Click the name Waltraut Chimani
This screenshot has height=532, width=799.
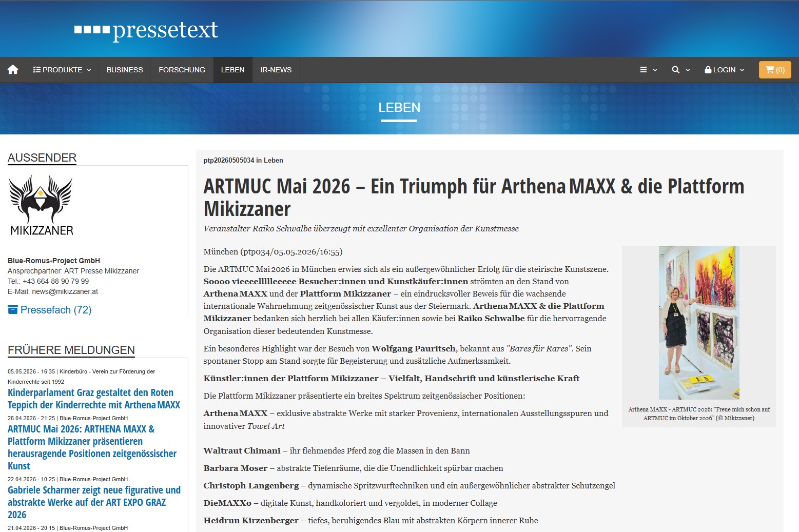click(x=242, y=451)
